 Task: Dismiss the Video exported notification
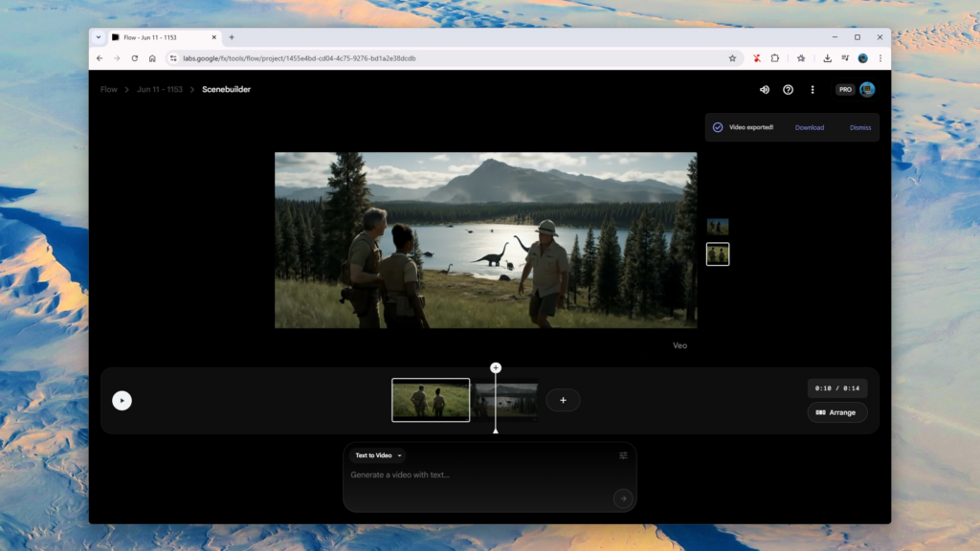coord(860,127)
